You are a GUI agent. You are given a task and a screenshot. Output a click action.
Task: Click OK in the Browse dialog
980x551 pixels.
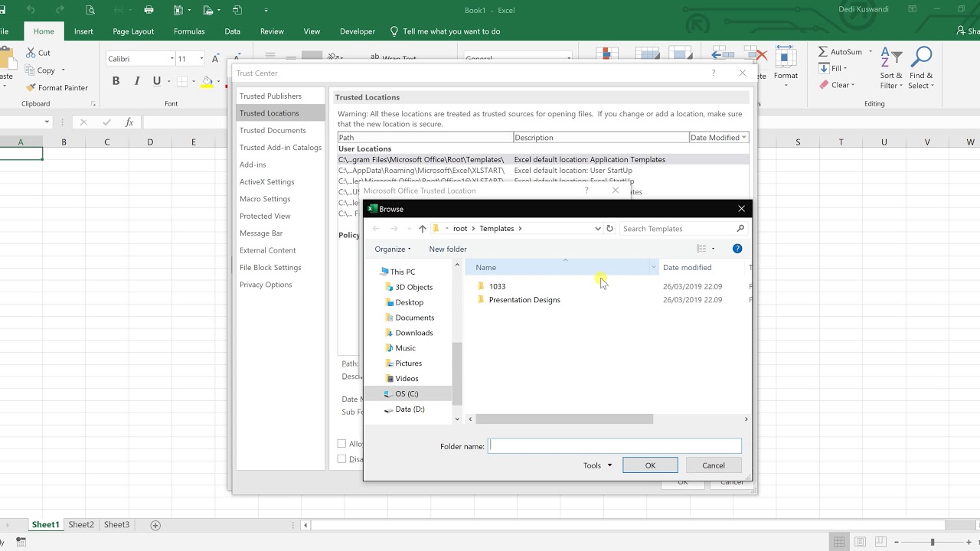(x=650, y=465)
